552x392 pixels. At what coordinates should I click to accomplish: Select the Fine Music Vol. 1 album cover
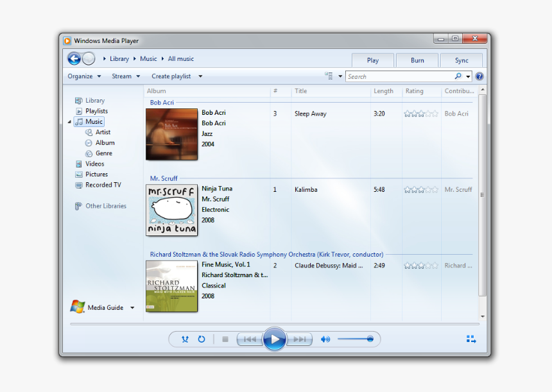pyautogui.click(x=172, y=286)
